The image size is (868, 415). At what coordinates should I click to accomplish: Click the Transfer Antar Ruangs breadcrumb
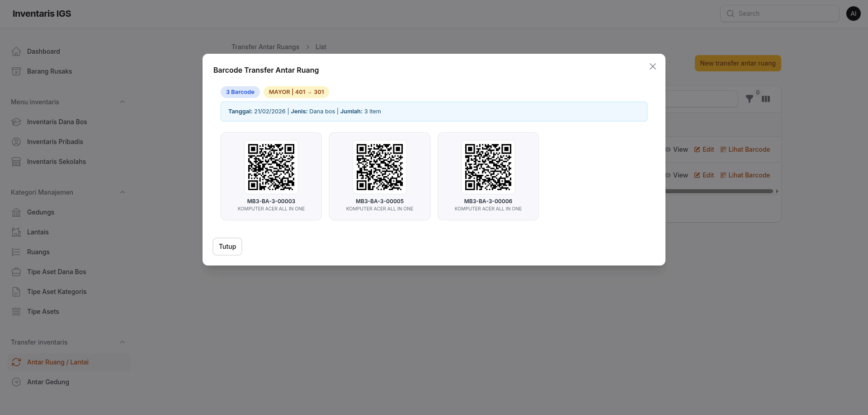point(265,47)
